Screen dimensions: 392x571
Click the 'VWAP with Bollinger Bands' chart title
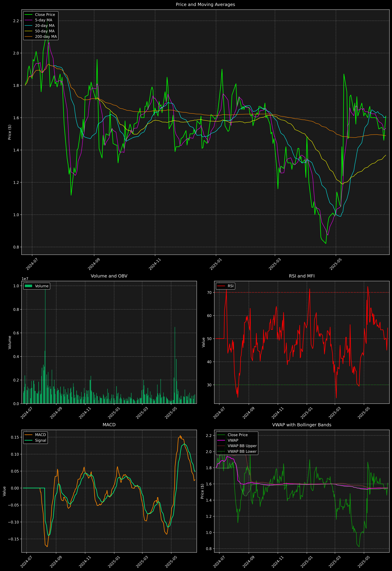pyautogui.click(x=302, y=425)
